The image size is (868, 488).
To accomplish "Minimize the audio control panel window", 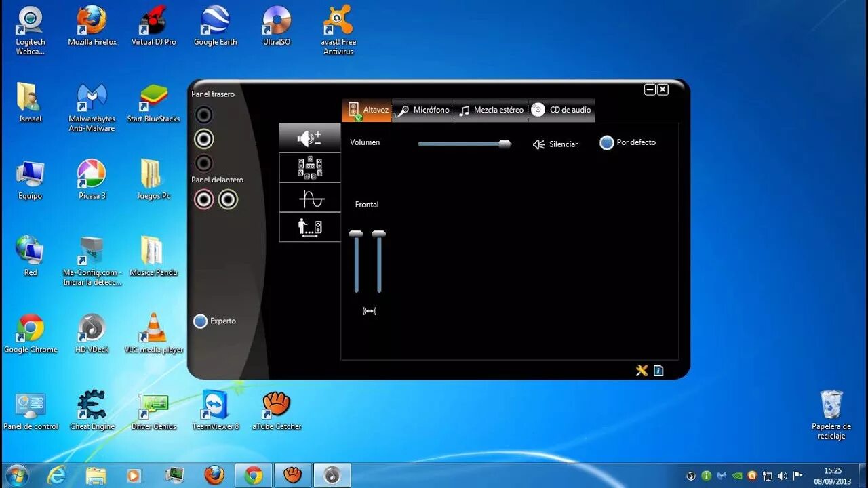I will [650, 89].
